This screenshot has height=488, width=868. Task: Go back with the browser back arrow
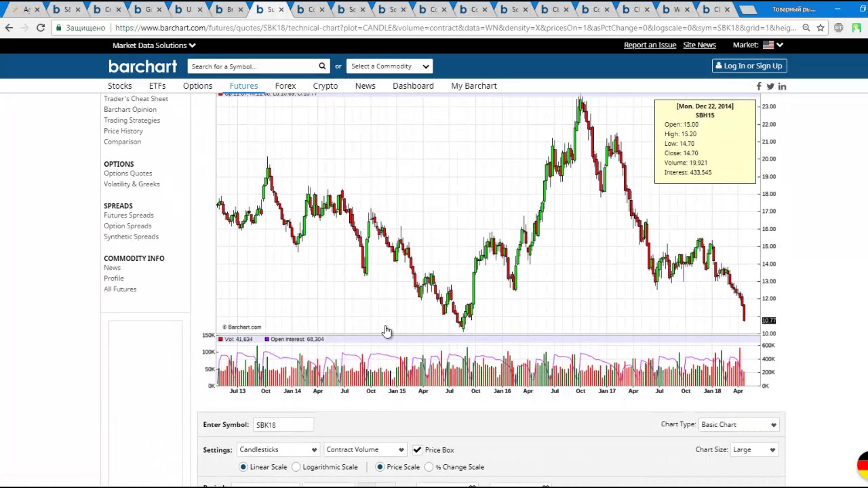[9, 28]
